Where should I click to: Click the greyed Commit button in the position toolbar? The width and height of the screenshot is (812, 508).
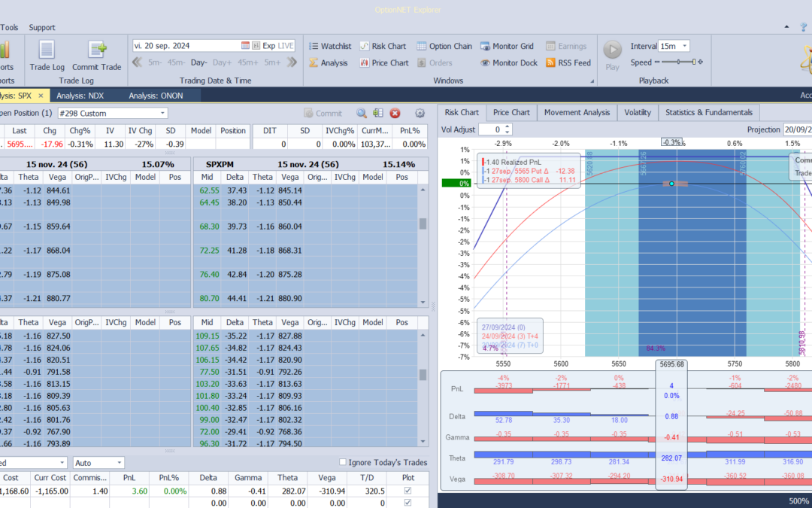coord(323,113)
